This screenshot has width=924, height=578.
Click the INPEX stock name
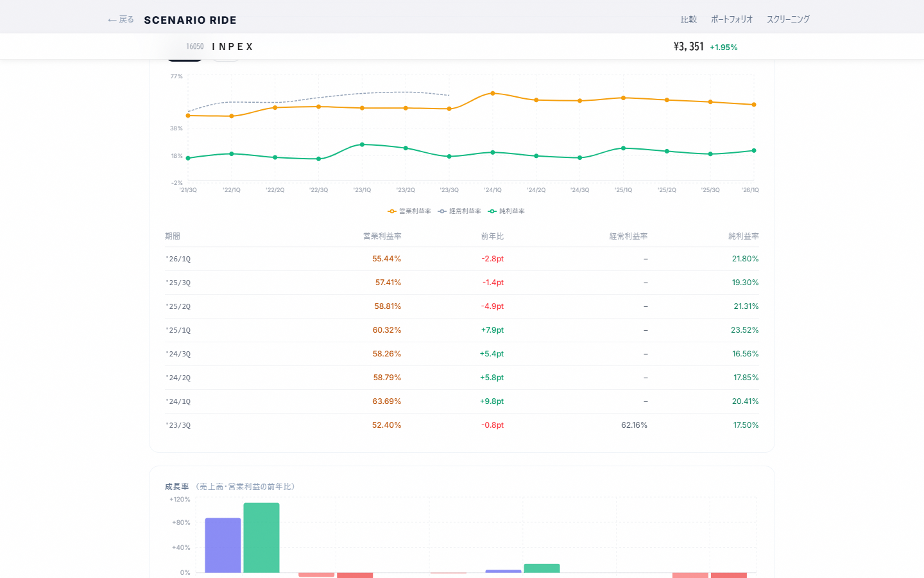click(x=232, y=47)
